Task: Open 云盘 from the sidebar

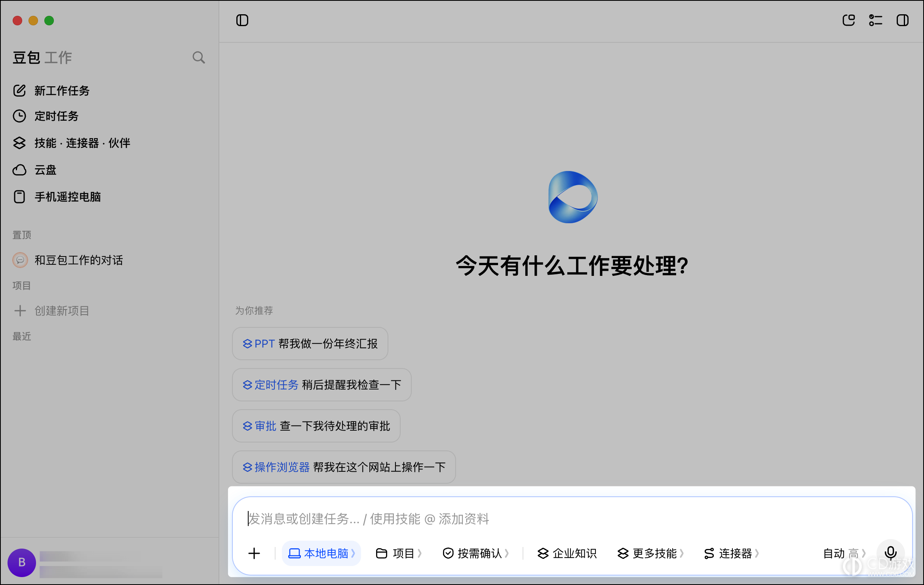Action: tap(35, 170)
